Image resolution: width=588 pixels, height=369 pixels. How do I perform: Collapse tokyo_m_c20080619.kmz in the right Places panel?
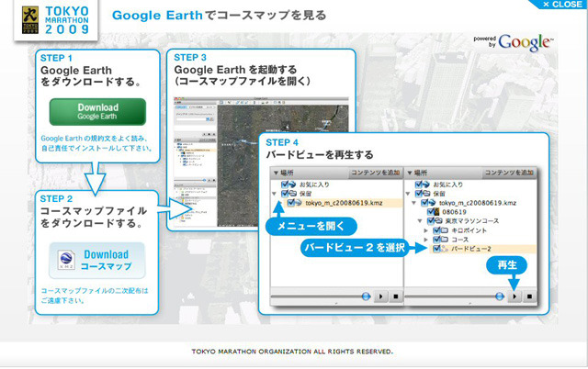(414, 203)
